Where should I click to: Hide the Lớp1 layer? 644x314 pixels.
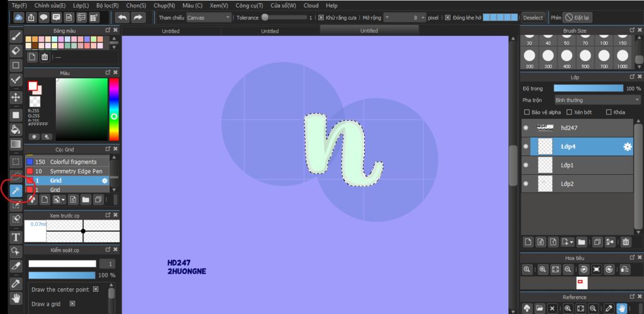coord(526,165)
